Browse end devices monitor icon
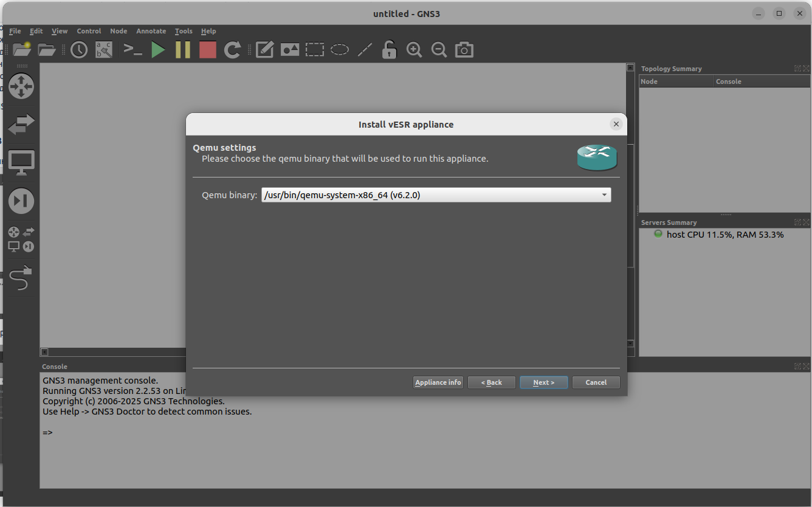The image size is (812, 507). 21,162
